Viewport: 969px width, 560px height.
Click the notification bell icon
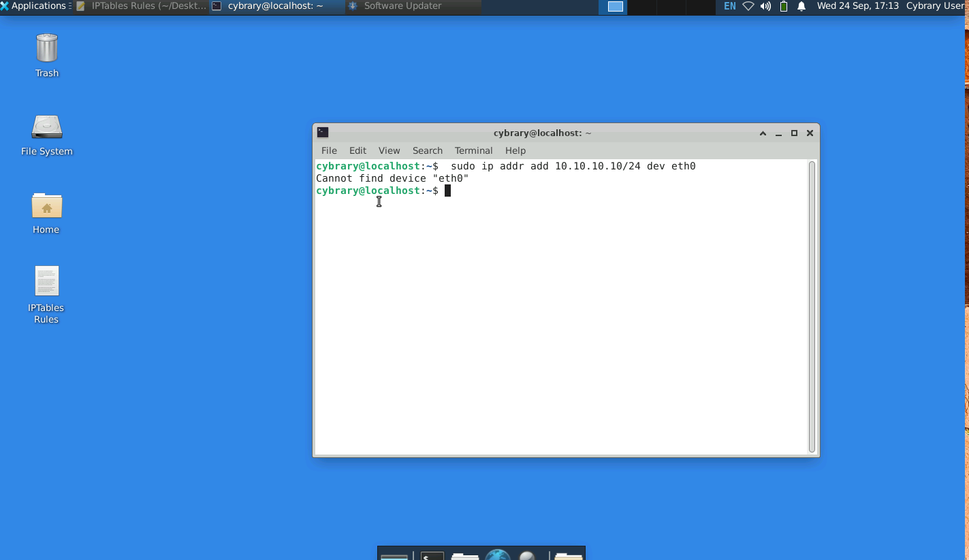(801, 6)
